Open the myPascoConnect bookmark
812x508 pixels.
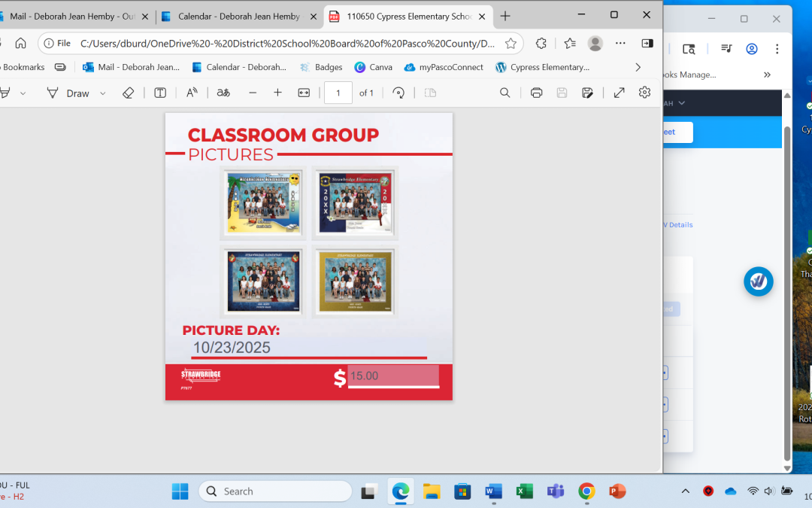[x=444, y=67]
